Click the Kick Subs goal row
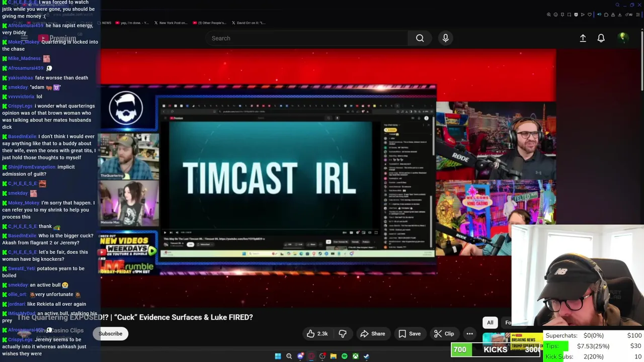 pos(593,356)
